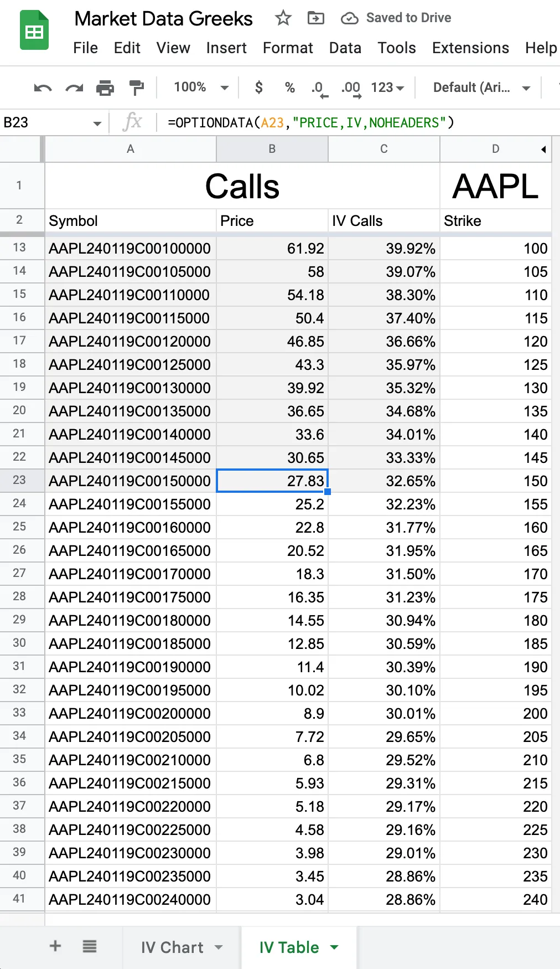Open the Help menu
The height and width of the screenshot is (969, 560).
(x=541, y=48)
